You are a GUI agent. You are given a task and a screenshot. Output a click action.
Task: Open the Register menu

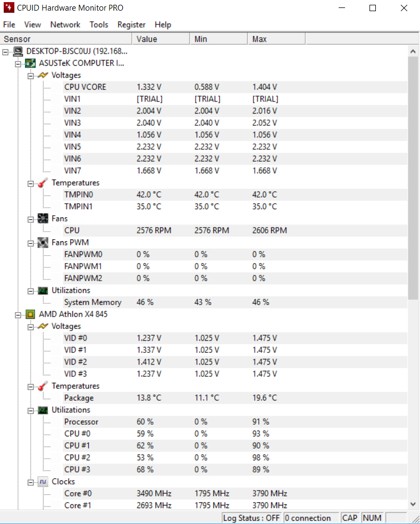coord(131,24)
